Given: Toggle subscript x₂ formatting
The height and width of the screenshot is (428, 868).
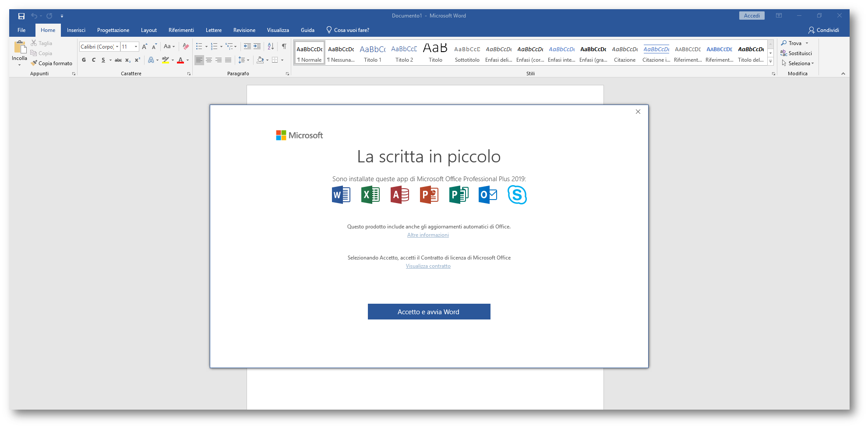Looking at the screenshot, I should [x=128, y=60].
